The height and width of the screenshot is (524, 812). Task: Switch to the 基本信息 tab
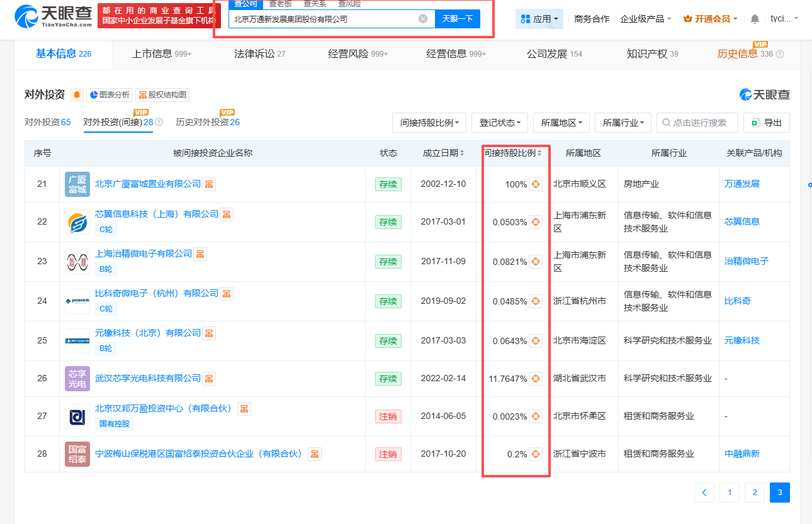coord(64,54)
